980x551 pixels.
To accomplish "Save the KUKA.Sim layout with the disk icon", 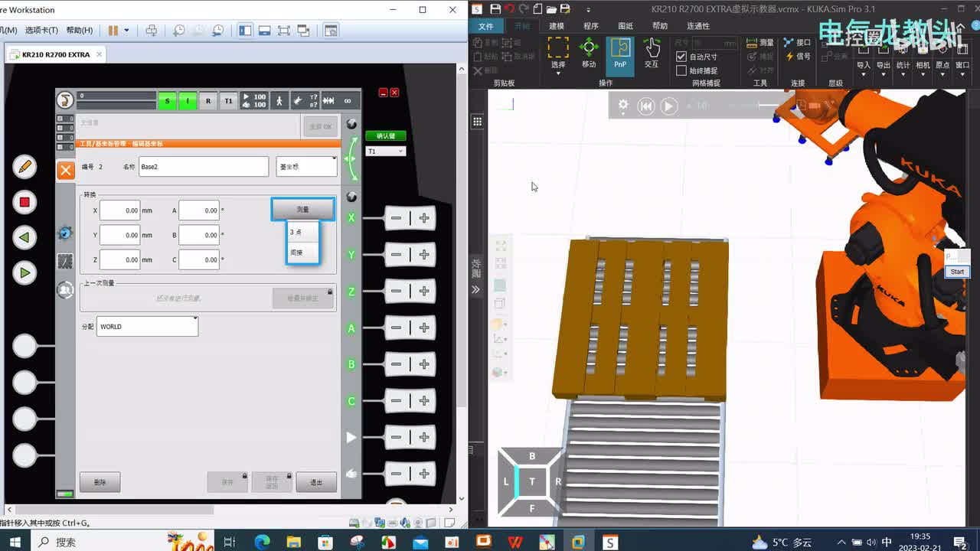I will pyautogui.click(x=495, y=9).
